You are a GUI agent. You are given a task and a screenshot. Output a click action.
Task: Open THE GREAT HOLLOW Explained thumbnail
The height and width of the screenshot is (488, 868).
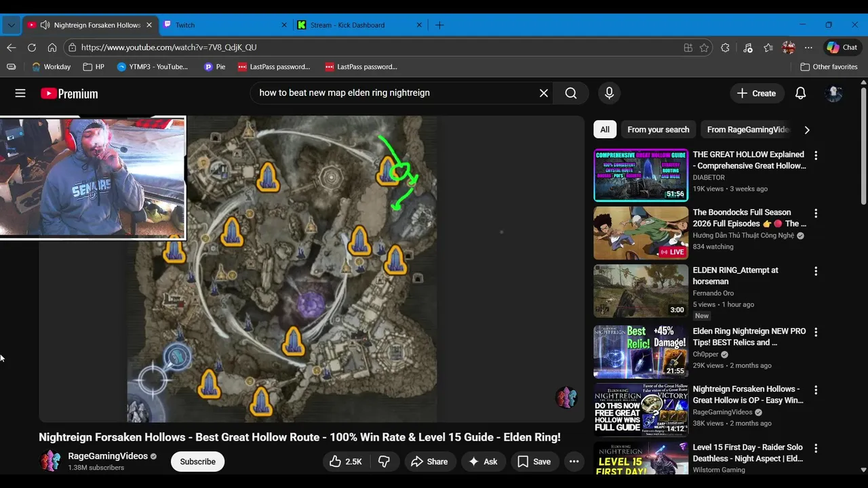coord(641,175)
